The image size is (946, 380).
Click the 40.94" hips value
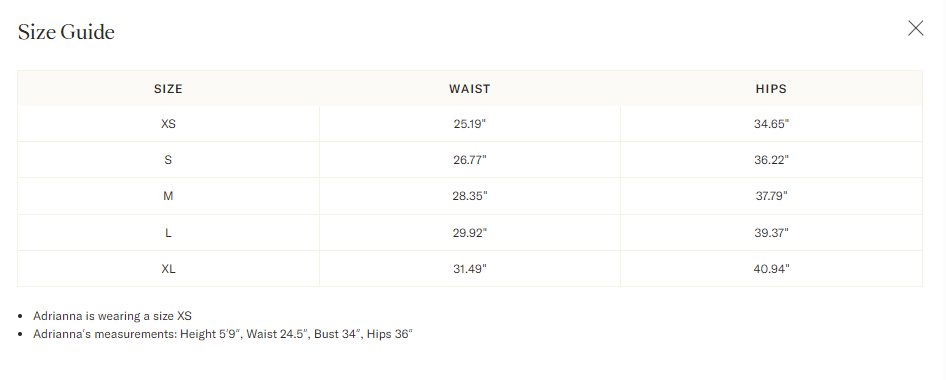point(771,269)
